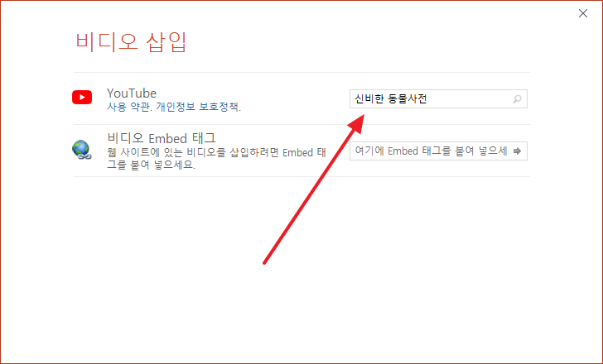Click the globe icon beside Embed 태그
603x364 pixels.
point(81,150)
